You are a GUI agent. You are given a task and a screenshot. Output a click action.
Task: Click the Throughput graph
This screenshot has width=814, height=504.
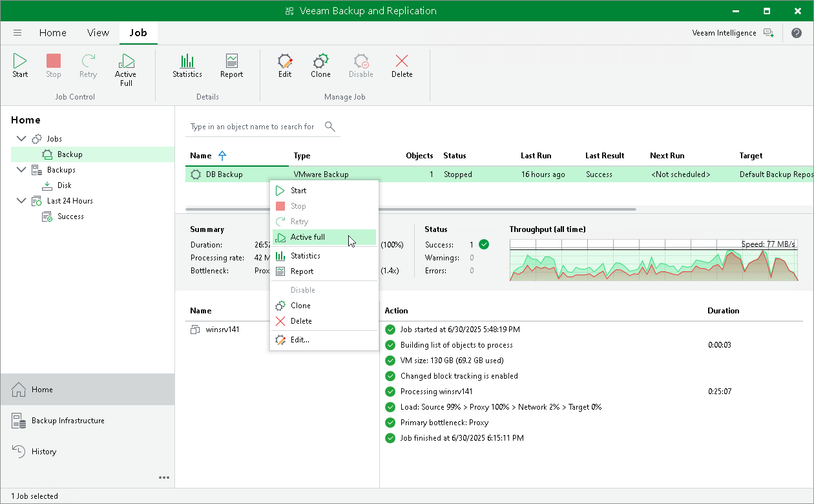[654, 260]
